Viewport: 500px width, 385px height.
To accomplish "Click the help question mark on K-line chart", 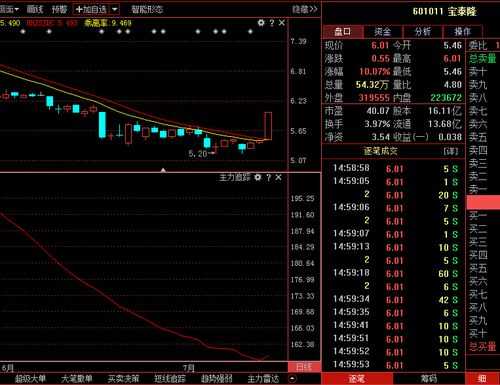I will click(x=272, y=23).
